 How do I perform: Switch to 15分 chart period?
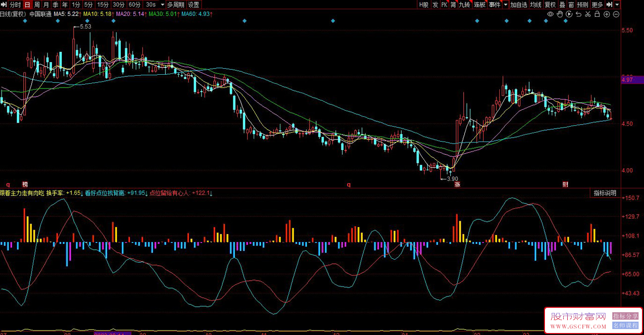pos(103,4)
